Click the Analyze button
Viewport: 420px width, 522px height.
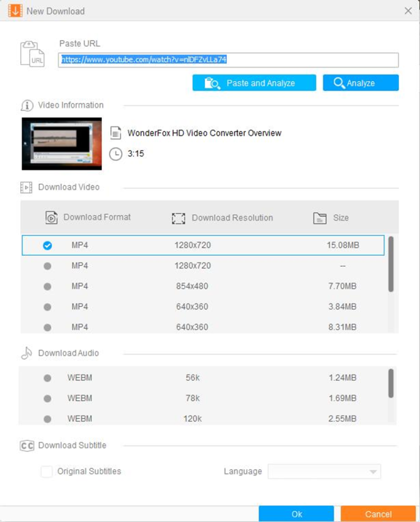coord(361,83)
